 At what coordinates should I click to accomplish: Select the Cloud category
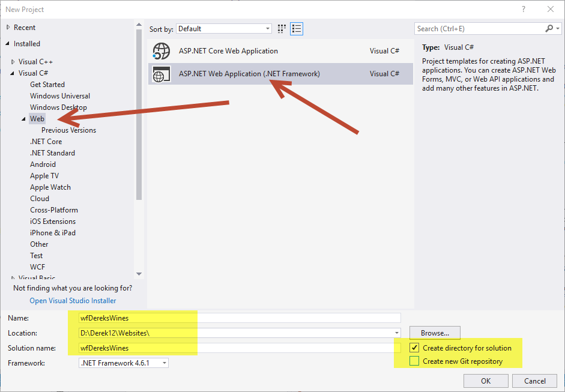pyautogui.click(x=40, y=199)
